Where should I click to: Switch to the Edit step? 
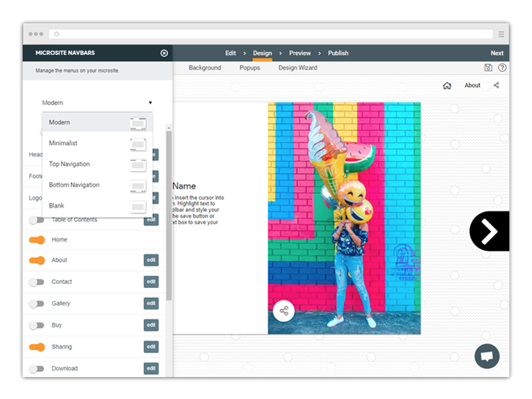click(230, 53)
